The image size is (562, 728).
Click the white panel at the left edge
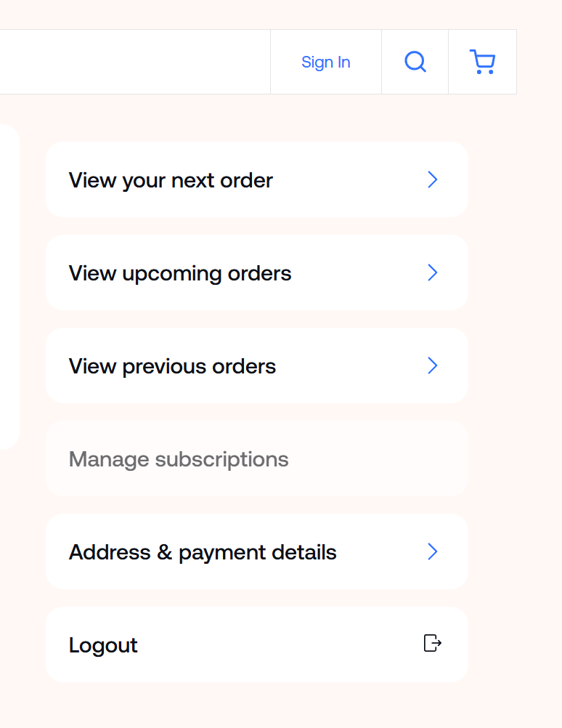pyautogui.click(x=7, y=286)
